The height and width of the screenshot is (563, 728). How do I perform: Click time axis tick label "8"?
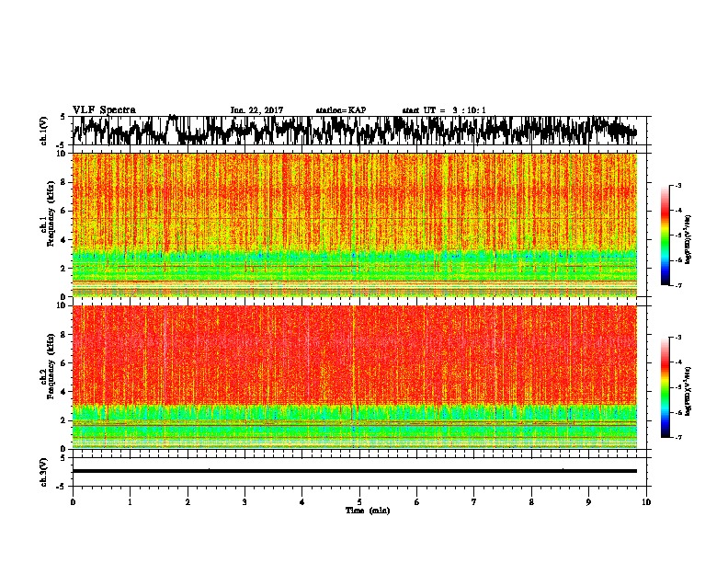click(531, 502)
